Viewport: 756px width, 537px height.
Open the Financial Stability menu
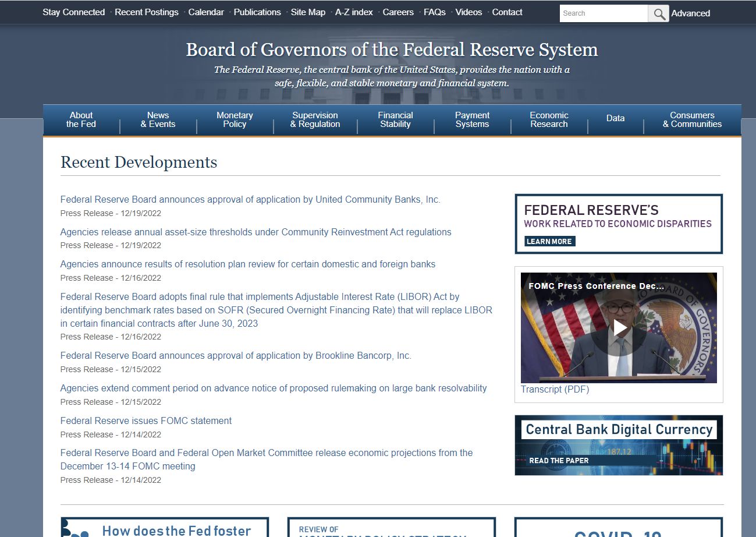pos(395,120)
